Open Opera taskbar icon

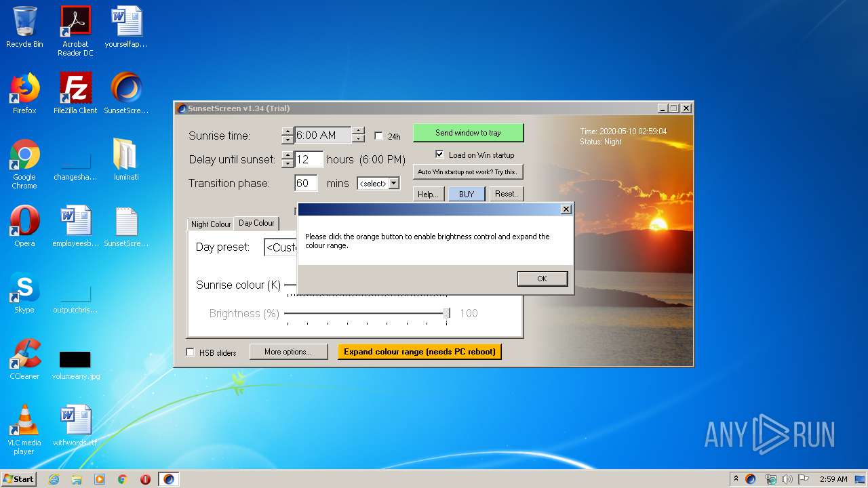(145, 479)
